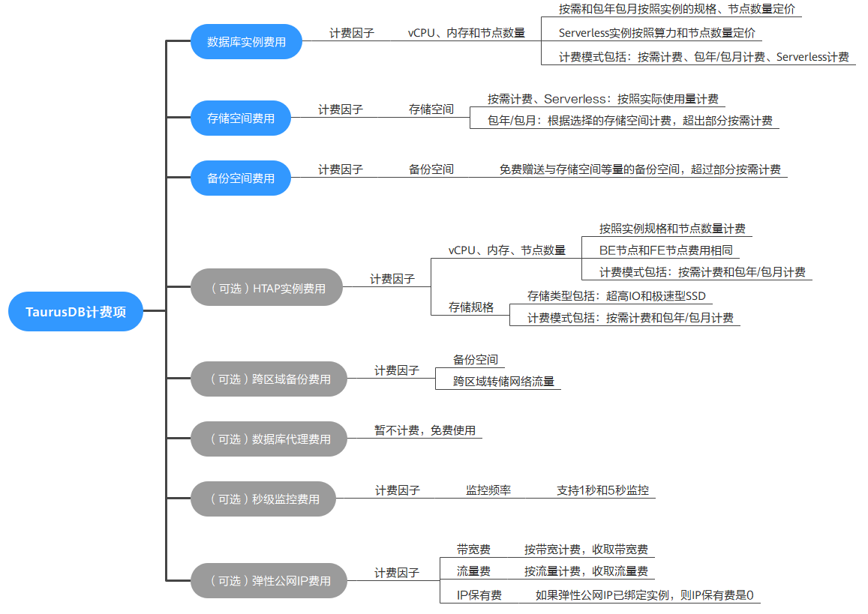Click Serverless实例按照算力和节点数量定价 text
Image resolution: width=868 pixels, height=614 pixels.
pos(657,33)
